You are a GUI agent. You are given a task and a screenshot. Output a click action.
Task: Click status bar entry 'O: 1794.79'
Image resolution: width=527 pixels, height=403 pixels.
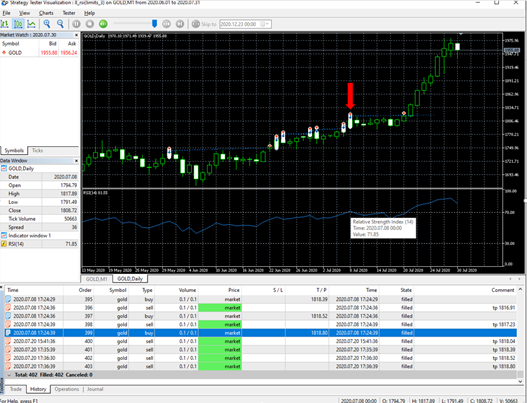tap(394, 400)
